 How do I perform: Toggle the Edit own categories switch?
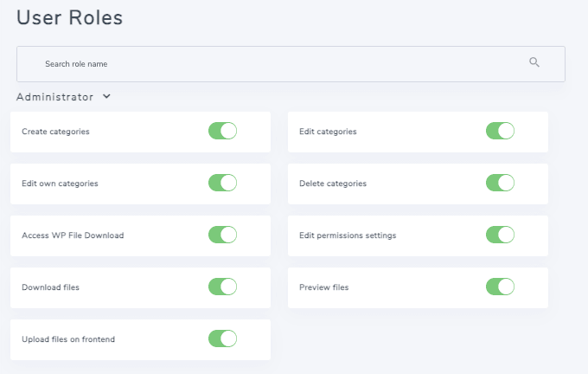coord(222,183)
